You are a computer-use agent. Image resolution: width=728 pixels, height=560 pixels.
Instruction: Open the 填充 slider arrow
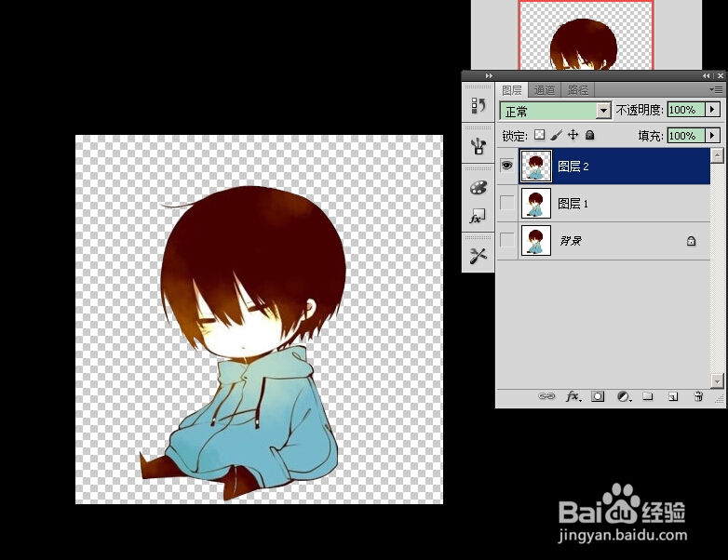click(713, 136)
